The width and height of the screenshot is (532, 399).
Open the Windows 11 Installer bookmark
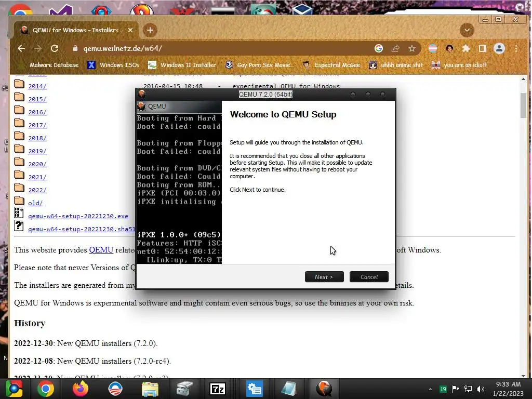pos(182,65)
